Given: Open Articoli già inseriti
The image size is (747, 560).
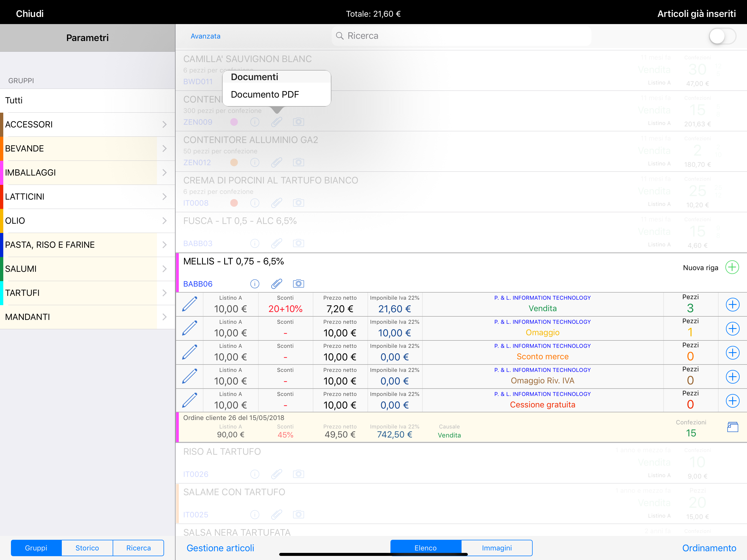Looking at the screenshot, I should (696, 13).
